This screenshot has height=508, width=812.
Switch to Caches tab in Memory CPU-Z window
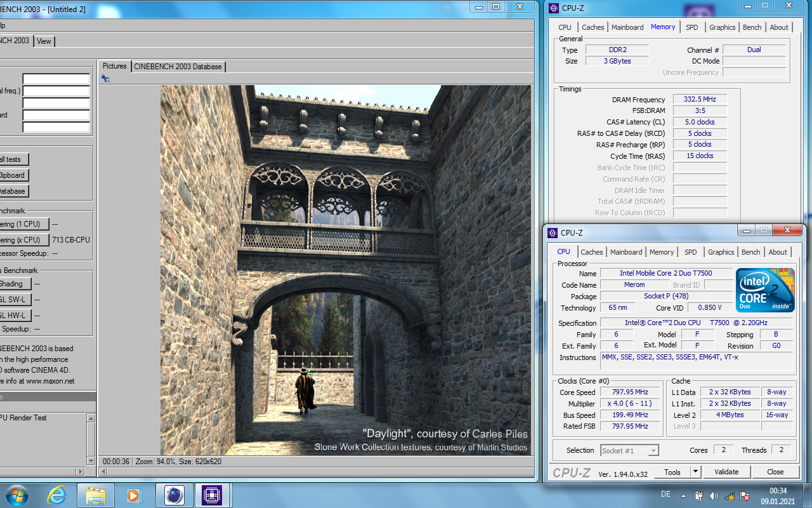click(593, 27)
